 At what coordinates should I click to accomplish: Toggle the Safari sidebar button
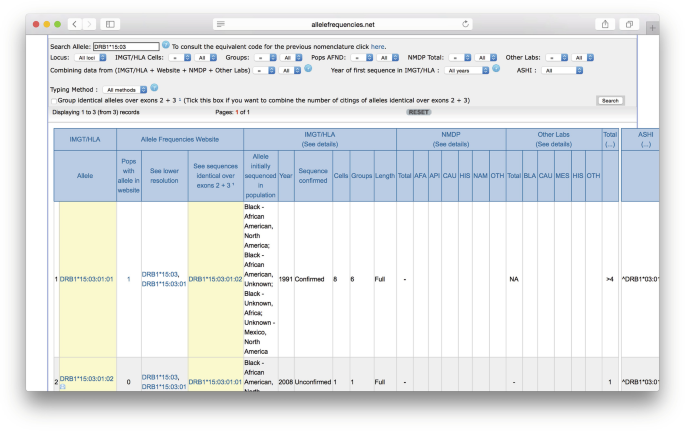[110, 23]
